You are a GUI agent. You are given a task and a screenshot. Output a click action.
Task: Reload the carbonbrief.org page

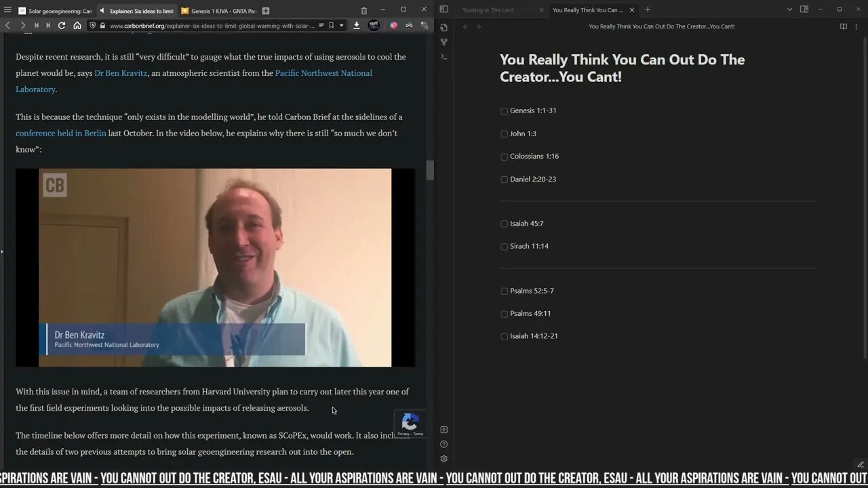[62, 25]
